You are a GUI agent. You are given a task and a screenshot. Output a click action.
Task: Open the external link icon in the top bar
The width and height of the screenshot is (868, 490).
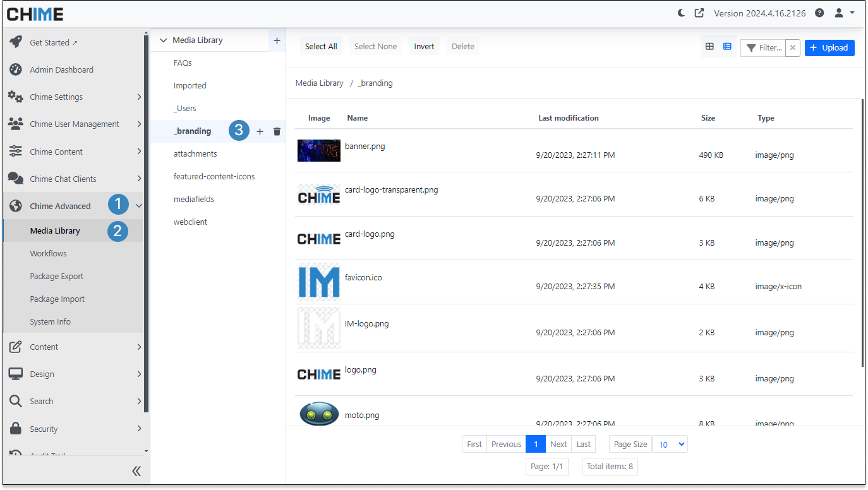[x=700, y=12]
